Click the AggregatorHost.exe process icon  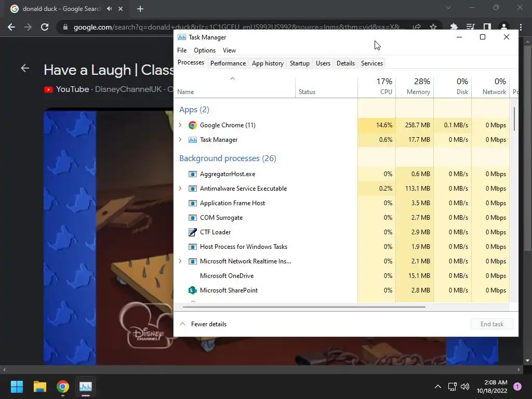coord(192,174)
